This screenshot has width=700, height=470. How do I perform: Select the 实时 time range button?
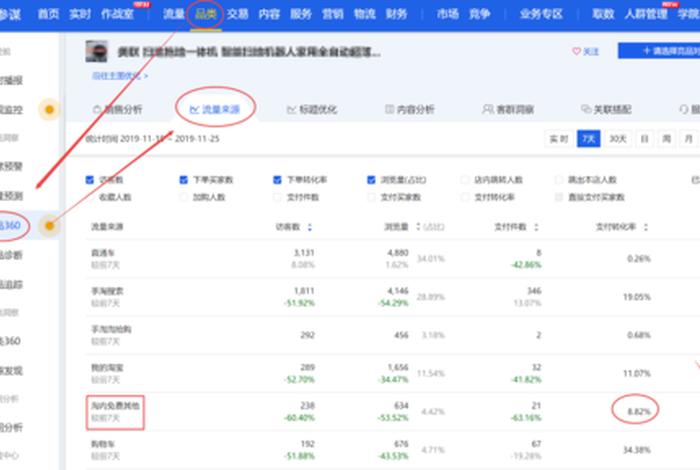pos(558,139)
